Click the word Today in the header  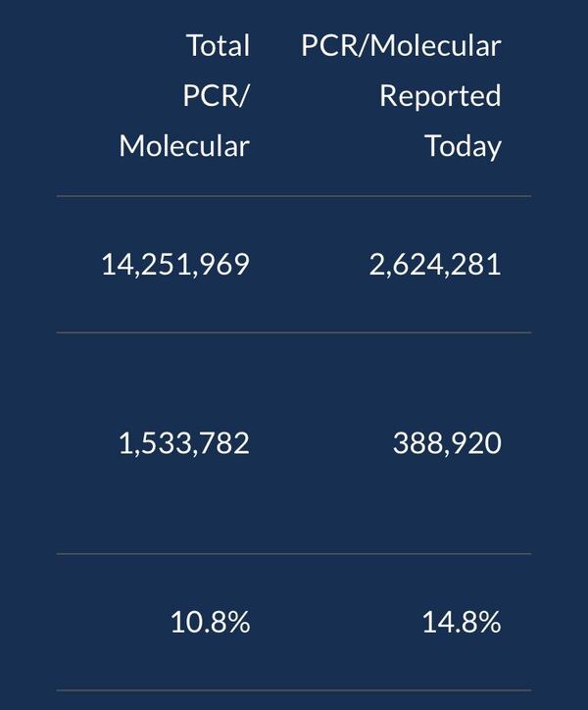463,146
